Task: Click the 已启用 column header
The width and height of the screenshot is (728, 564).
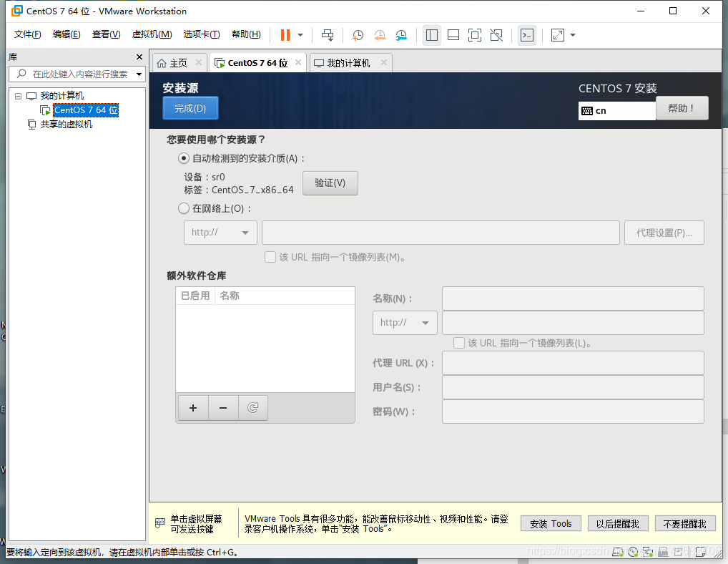Action: 195,296
